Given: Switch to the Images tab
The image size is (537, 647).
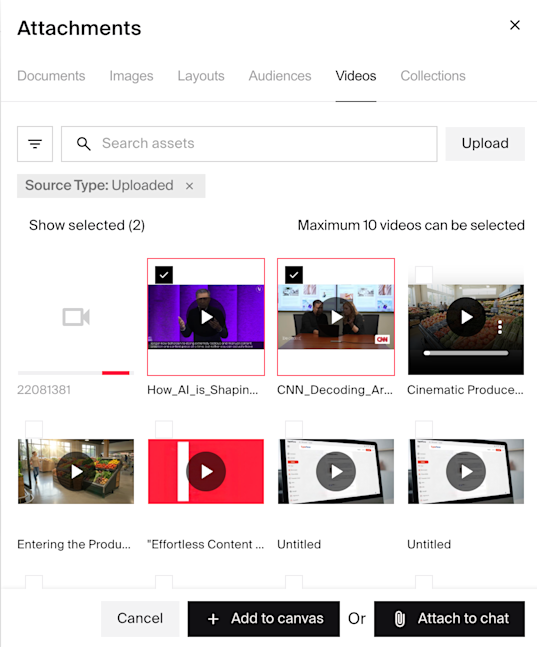Looking at the screenshot, I should point(131,76).
